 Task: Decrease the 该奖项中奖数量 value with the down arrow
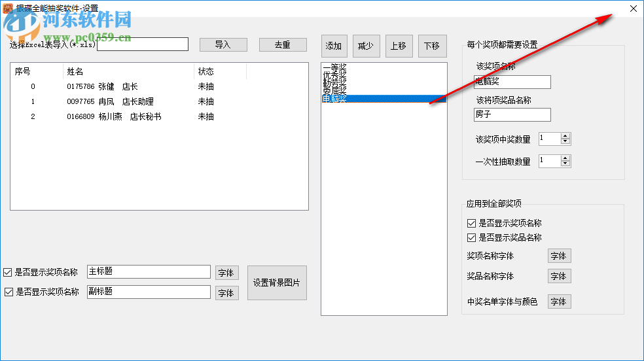tap(565, 141)
